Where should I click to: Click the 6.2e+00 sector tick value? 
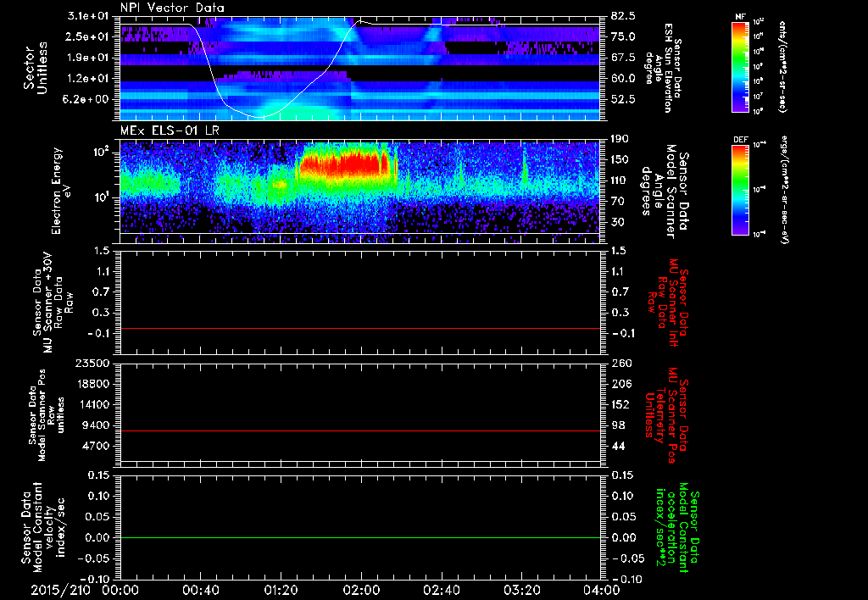(87, 99)
